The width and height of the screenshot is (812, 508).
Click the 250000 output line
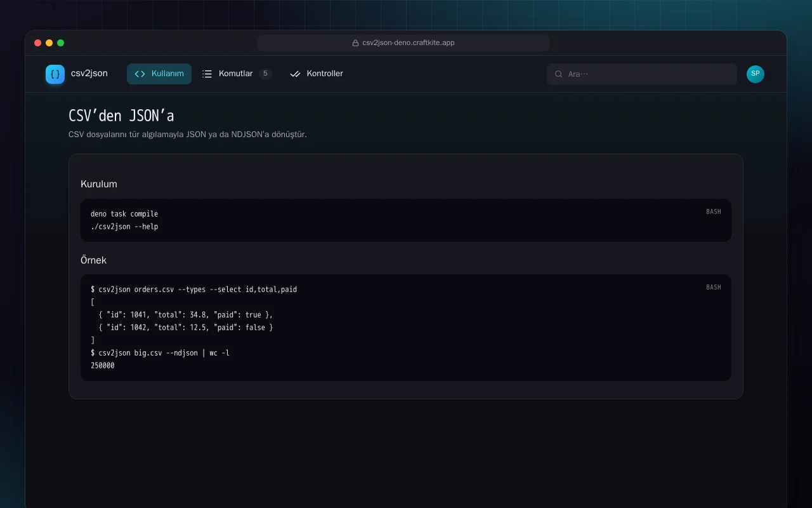click(103, 366)
